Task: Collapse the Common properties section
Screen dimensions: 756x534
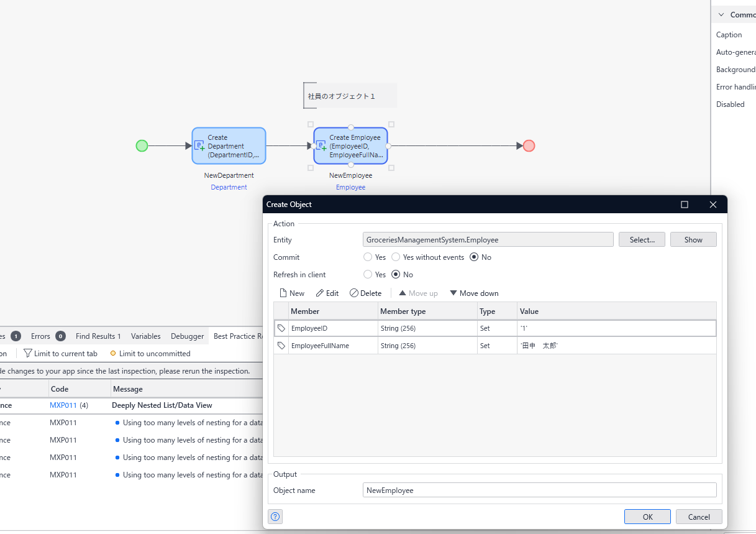Action: click(x=721, y=15)
